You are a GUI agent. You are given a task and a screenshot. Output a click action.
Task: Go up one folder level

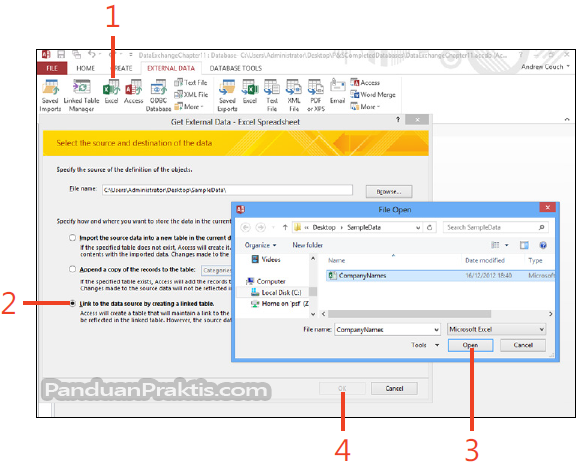285,227
